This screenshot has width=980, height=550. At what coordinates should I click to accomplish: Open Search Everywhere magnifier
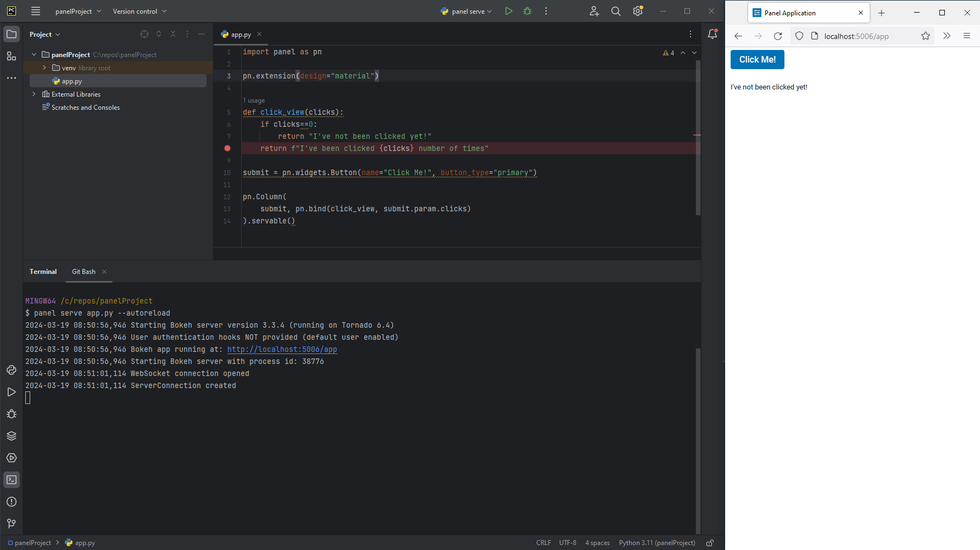point(616,11)
